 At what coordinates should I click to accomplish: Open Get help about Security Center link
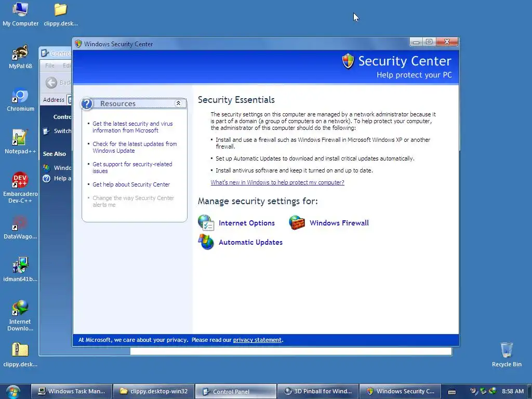click(x=131, y=184)
